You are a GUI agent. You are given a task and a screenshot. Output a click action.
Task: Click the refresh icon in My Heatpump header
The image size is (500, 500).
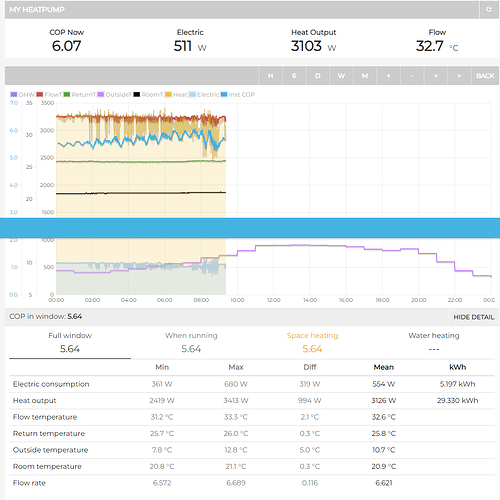point(489,9)
